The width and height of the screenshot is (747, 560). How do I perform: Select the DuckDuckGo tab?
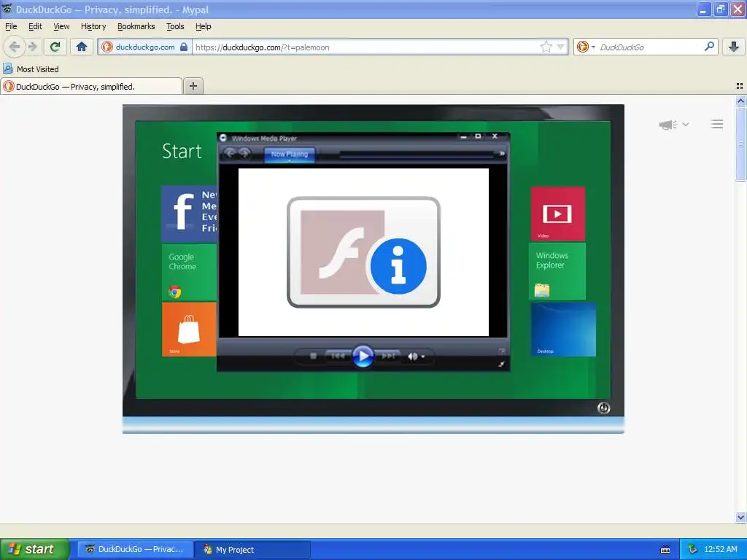click(x=91, y=86)
